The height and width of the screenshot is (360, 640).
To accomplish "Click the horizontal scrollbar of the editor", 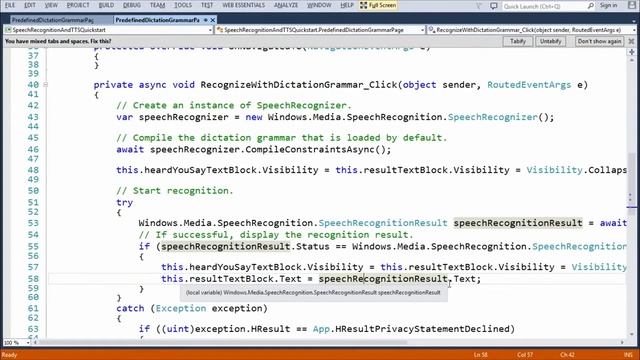I will pos(329,342).
